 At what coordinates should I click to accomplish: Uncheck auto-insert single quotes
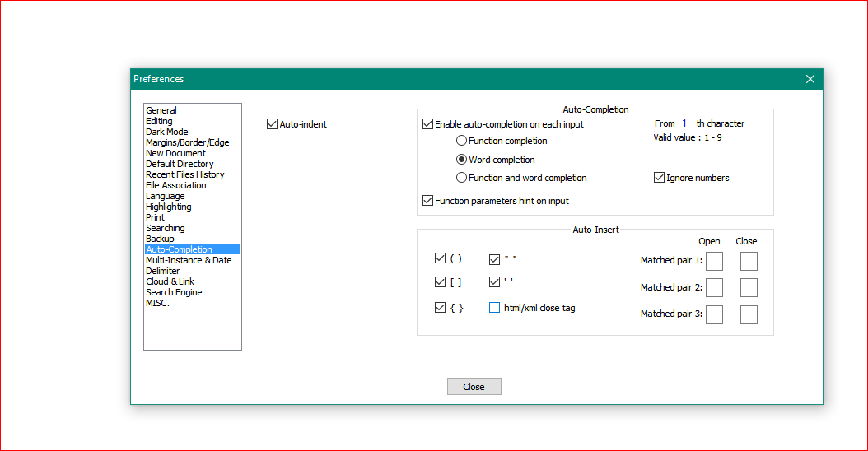point(494,282)
